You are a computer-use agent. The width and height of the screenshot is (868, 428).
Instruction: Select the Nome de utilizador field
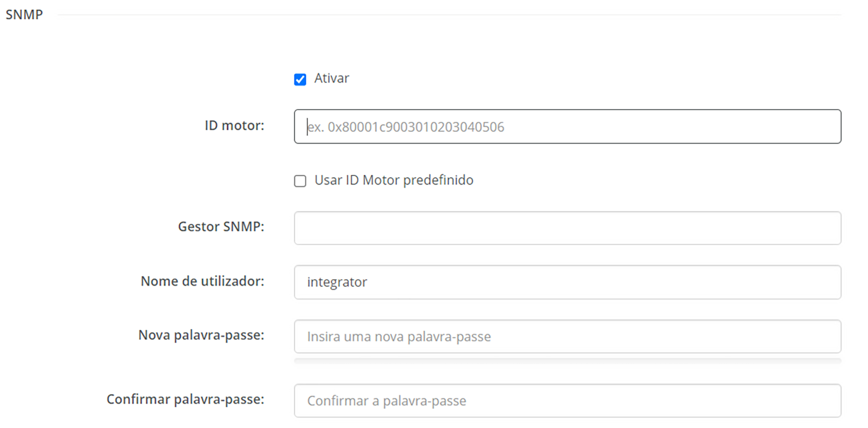(568, 282)
